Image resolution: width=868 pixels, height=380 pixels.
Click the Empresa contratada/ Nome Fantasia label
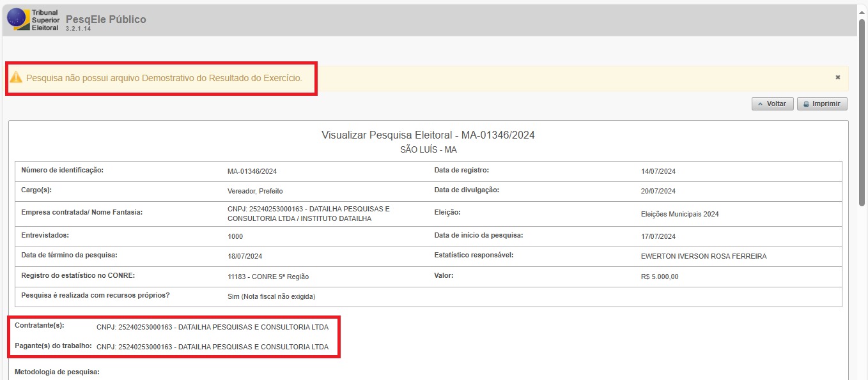point(82,211)
